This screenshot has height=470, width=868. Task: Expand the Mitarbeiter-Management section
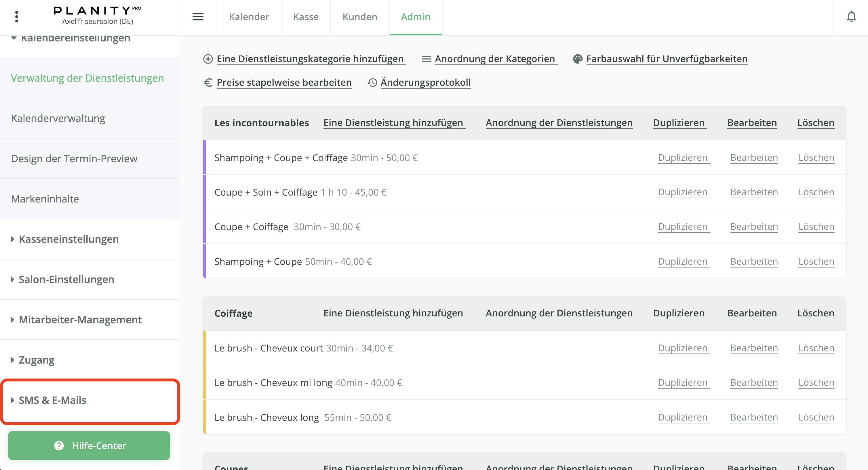click(x=80, y=320)
